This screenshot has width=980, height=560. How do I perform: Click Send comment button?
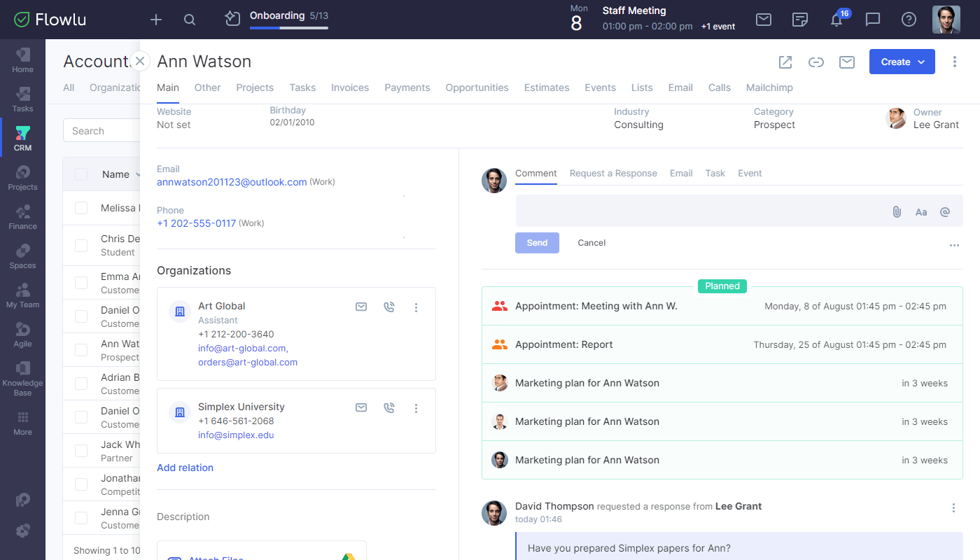(537, 243)
